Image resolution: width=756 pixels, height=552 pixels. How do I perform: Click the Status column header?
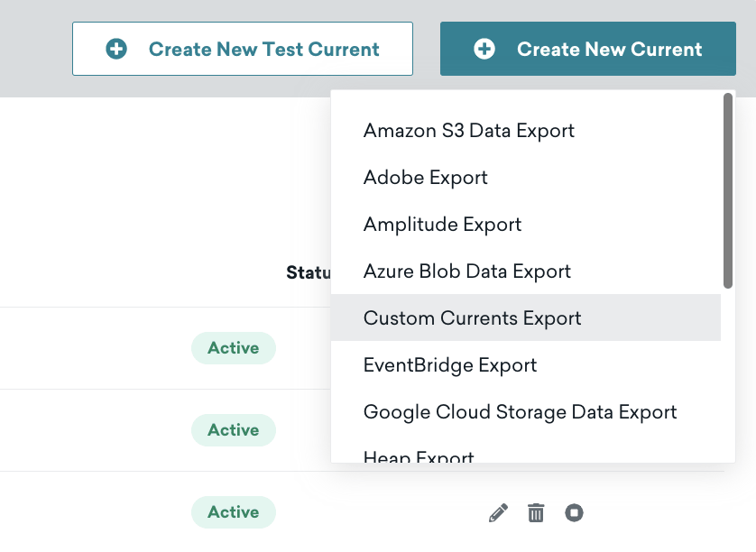tap(309, 272)
